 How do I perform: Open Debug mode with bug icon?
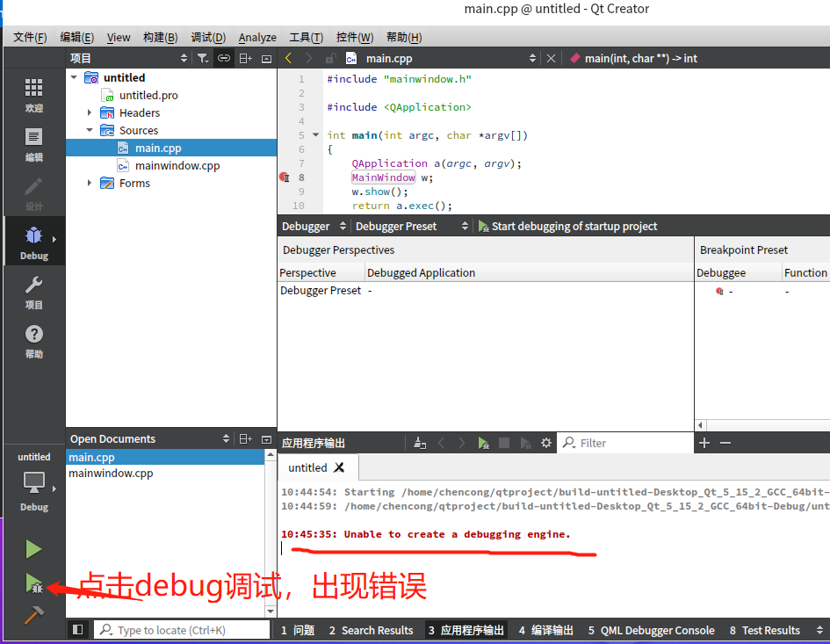(x=34, y=243)
